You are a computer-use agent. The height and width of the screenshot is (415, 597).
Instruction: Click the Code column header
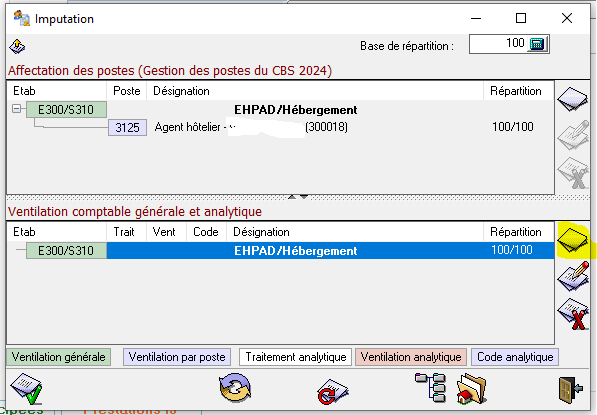point(206,232)
